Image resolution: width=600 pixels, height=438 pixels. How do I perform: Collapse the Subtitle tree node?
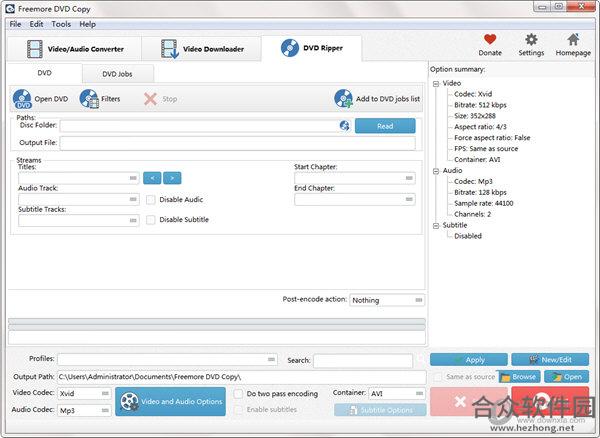pos(436,226)
